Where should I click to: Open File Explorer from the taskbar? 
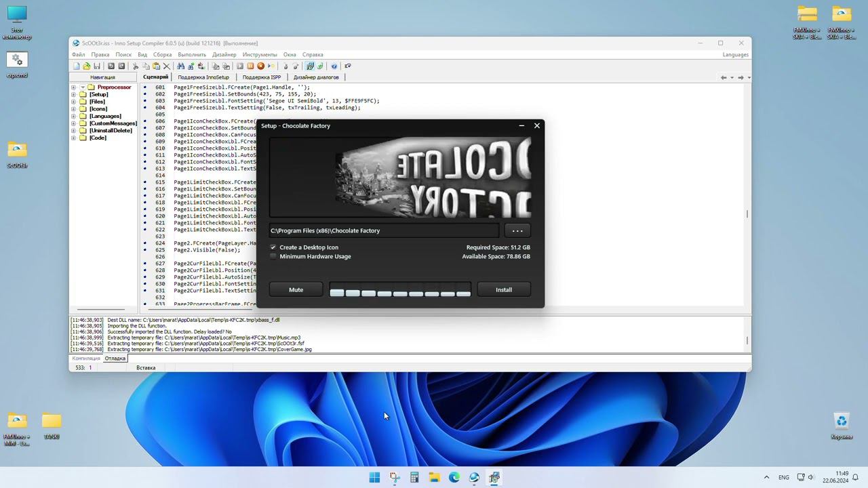[434, 477]
